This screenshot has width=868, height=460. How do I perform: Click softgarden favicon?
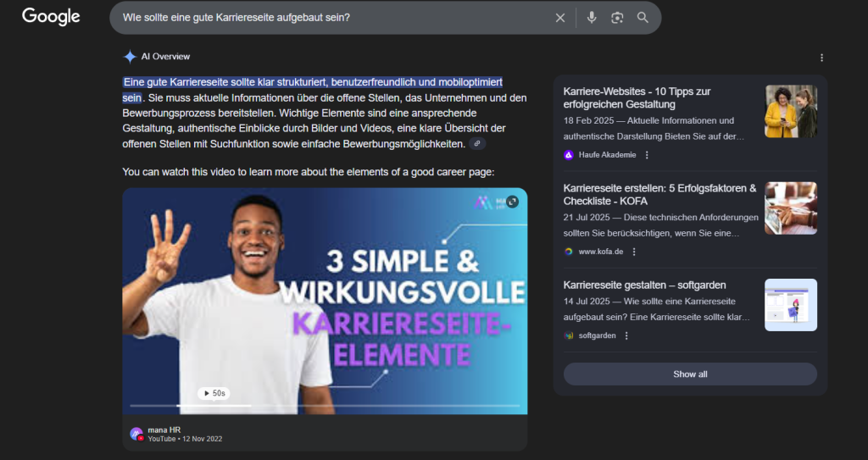point(569,335)
